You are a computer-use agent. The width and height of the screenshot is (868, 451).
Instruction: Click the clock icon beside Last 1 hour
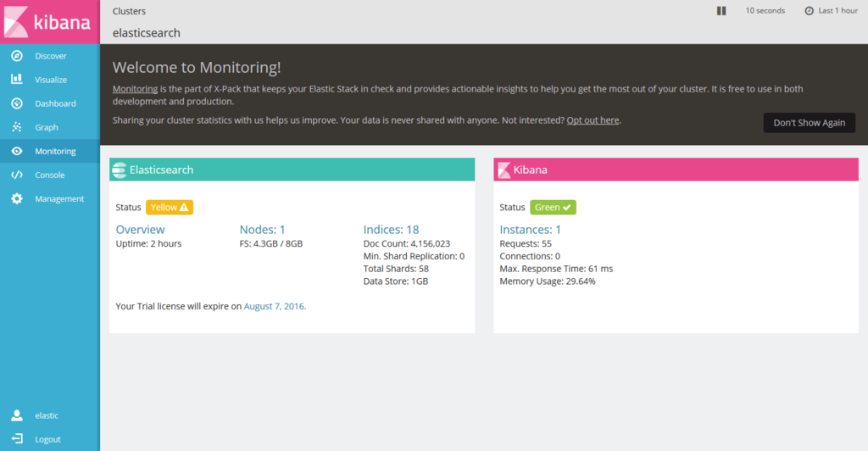pos(809,10)
